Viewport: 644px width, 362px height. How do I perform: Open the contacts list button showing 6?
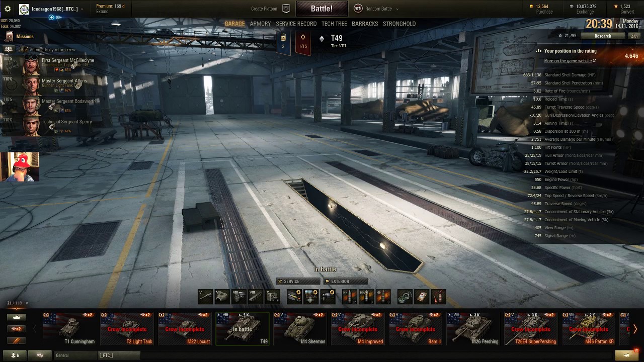(16, 355)
